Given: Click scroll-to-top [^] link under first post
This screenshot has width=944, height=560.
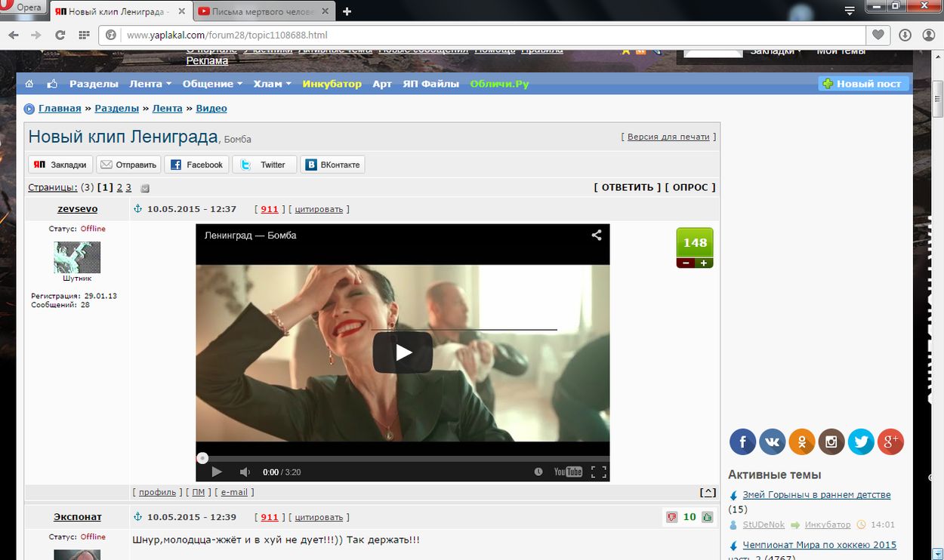Looking at the screenshot, I should pyautogui.click(x=708, y=492).
